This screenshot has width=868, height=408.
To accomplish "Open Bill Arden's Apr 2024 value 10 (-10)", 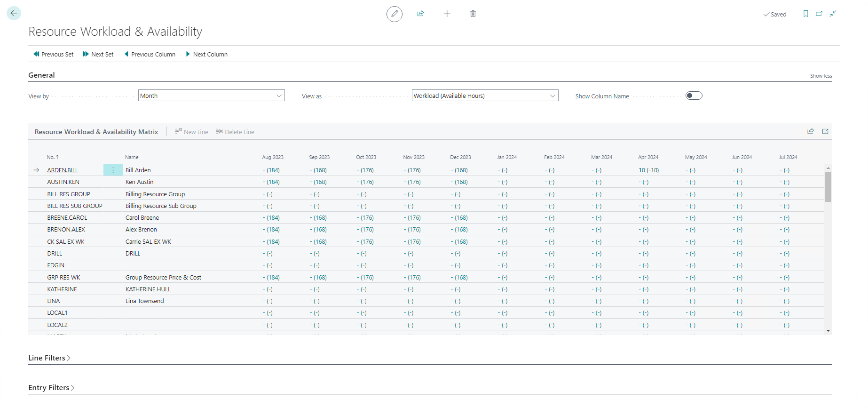I will [x=649, y=170].
